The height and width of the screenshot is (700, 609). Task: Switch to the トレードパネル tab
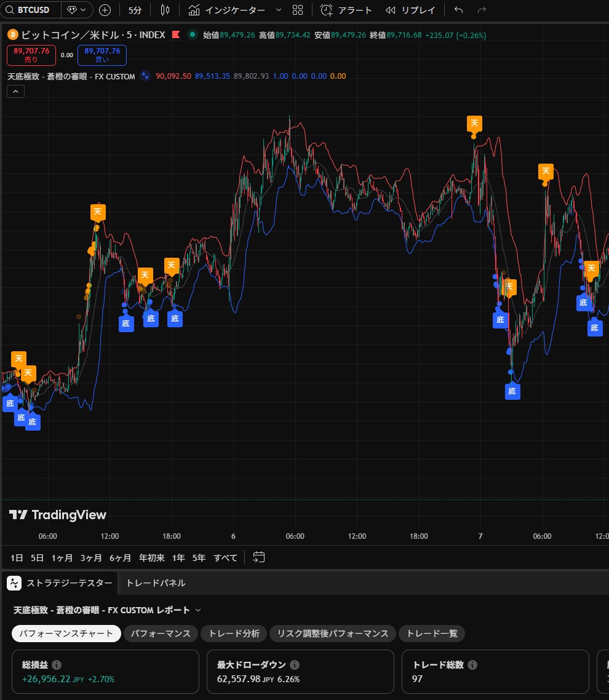point(156,583)
